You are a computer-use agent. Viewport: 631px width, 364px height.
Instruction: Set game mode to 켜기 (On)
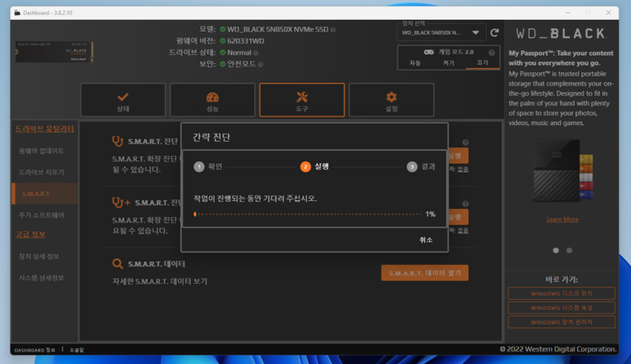[x=449, y=63]
